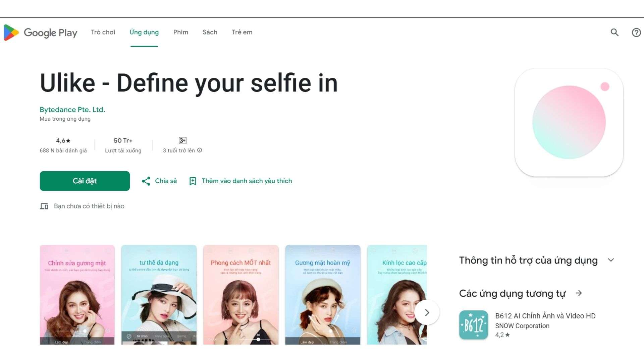Advance screenshots with the next arrow
Image resolution: width=644 pixels, height=362 pixels.
[427, 312]
